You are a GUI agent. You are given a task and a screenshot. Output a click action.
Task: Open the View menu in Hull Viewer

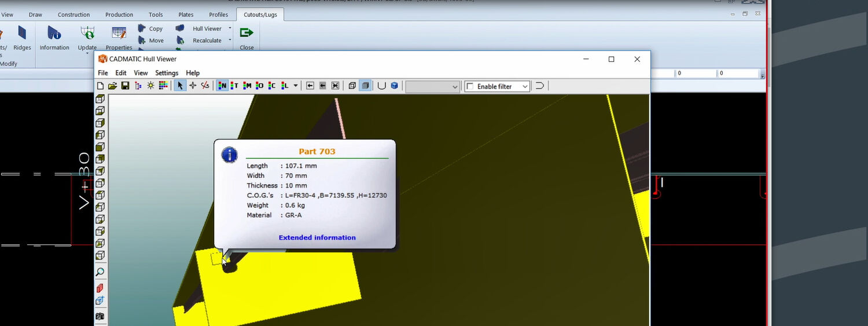pyautogui.click(x=141, y=73)
